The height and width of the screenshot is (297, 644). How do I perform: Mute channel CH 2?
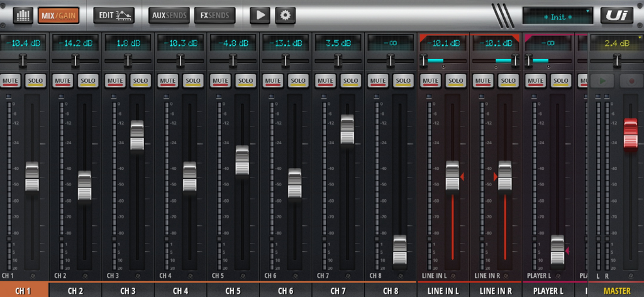tap(63, 81)
